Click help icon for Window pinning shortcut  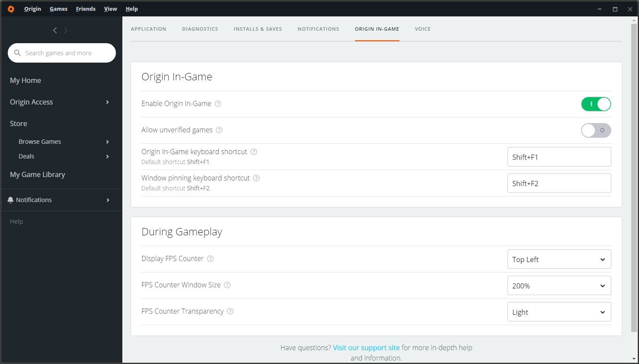click(x=256, y=178)
